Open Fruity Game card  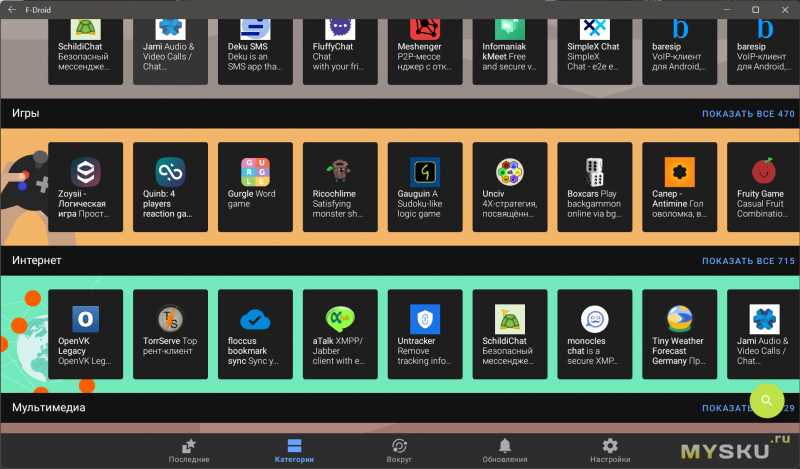763,187
